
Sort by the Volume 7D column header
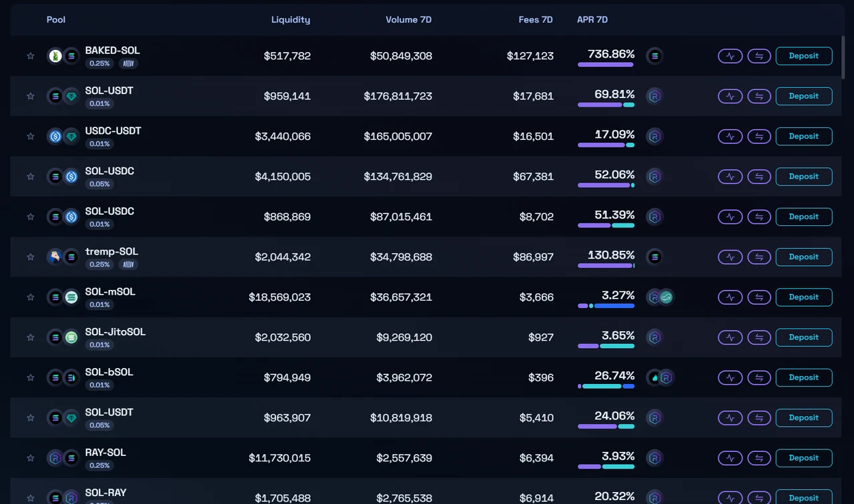408,19
